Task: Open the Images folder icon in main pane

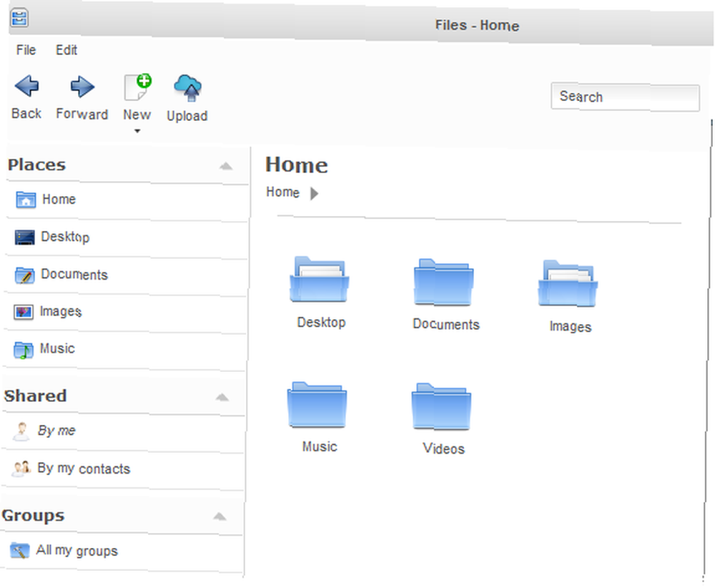Action: 568,284
